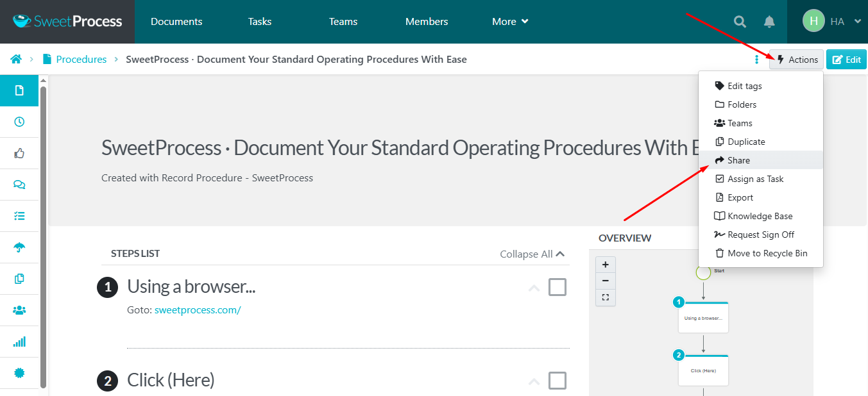Click the copy documents icon in sidebar
868x396 pixels.
click(19, 279)
